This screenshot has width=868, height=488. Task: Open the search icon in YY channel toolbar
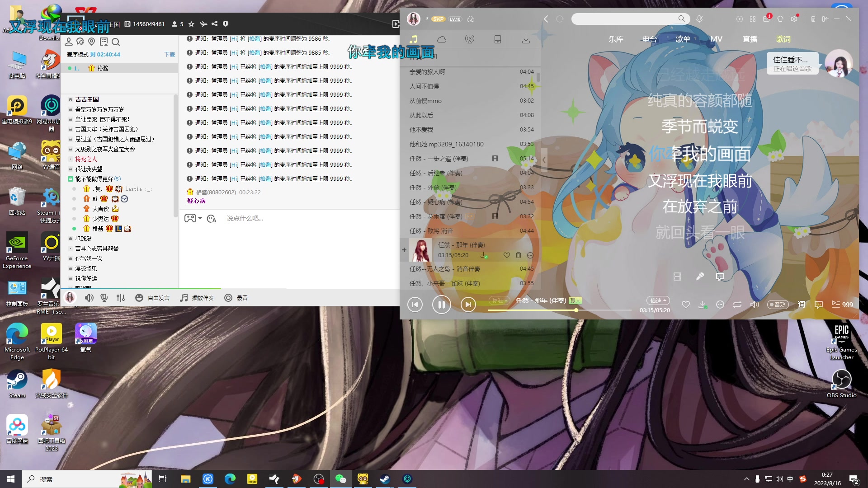[x=116, y=42]
